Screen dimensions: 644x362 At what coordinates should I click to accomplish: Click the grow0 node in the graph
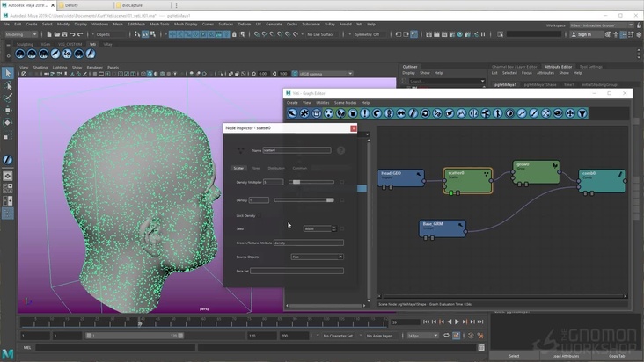[x=535, y=170]
